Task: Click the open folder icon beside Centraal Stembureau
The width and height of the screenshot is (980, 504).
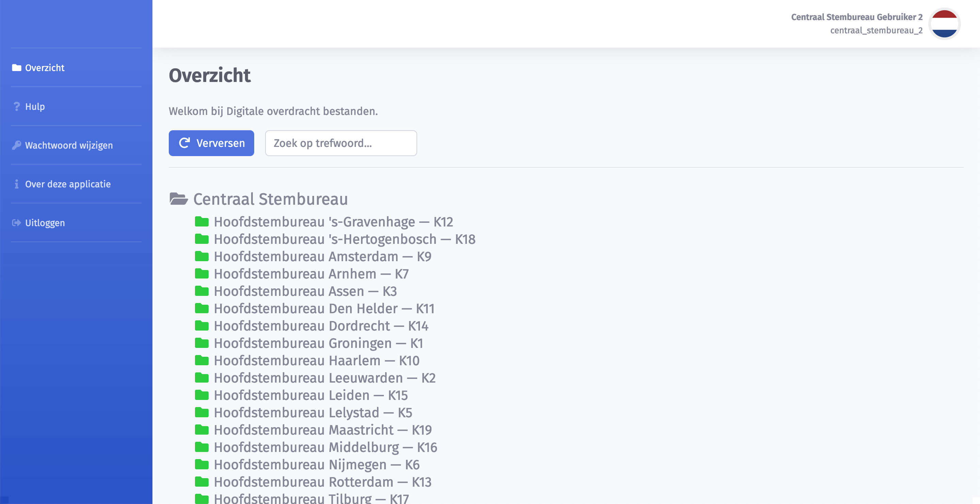Action: click(x=178, y=199)
